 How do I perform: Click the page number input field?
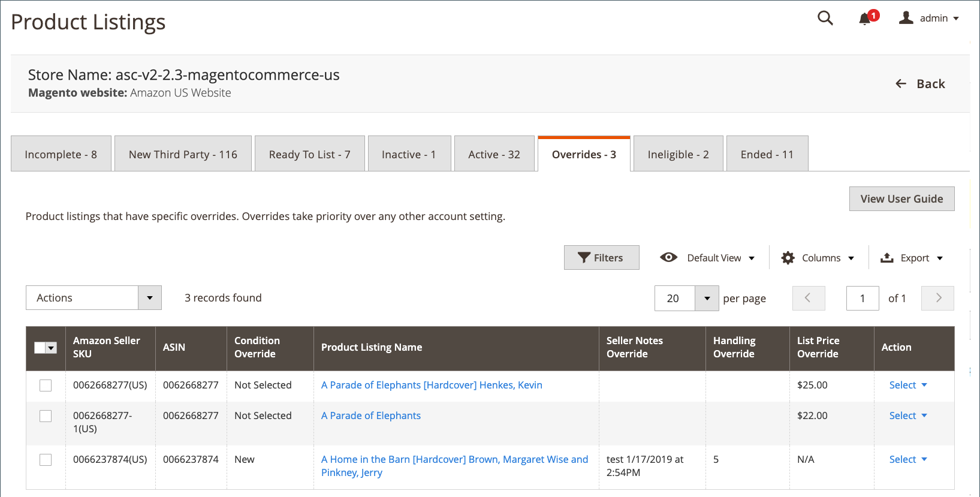pyautogui.click(x=862, y=298)
